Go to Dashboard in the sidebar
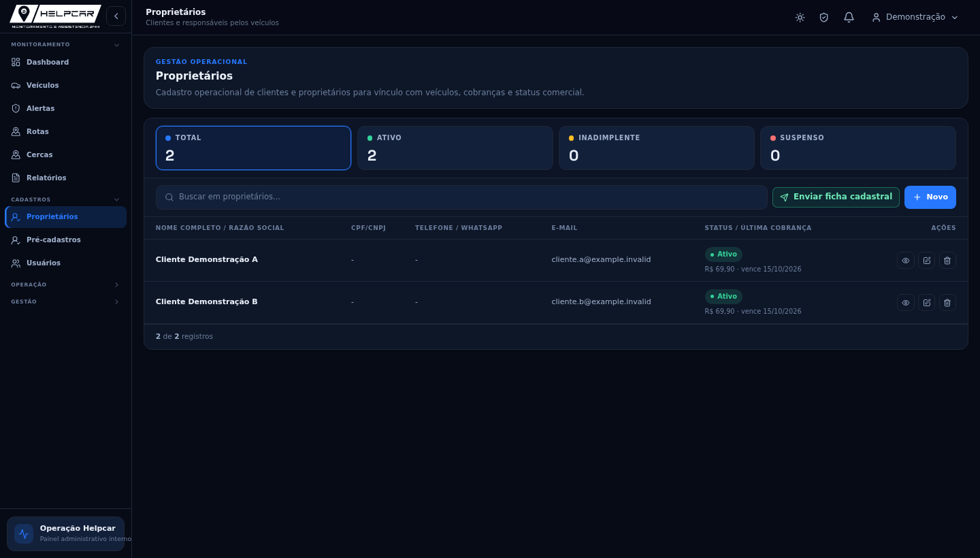Image resolution: width=980 pixels, height=558 pixels. pos(65,62)
